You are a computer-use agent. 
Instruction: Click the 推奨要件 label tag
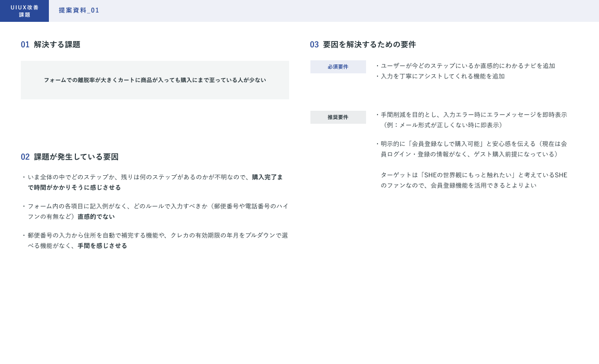pyautogui.click(x=338, y=117)
